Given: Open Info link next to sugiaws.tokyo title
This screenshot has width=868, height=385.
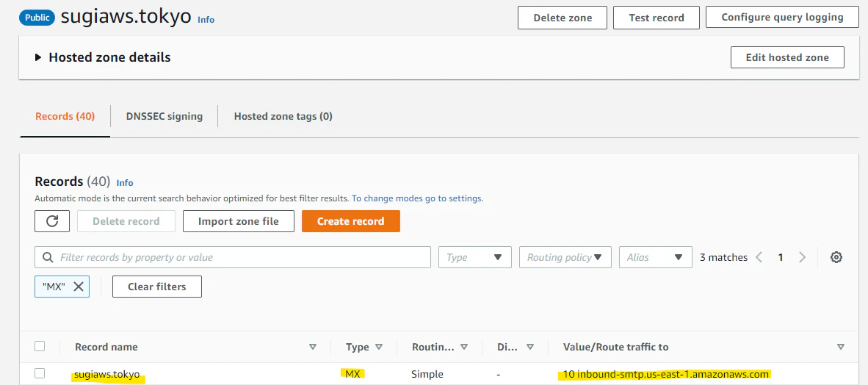Looking at the screenshot, I should tap(206, 19).
